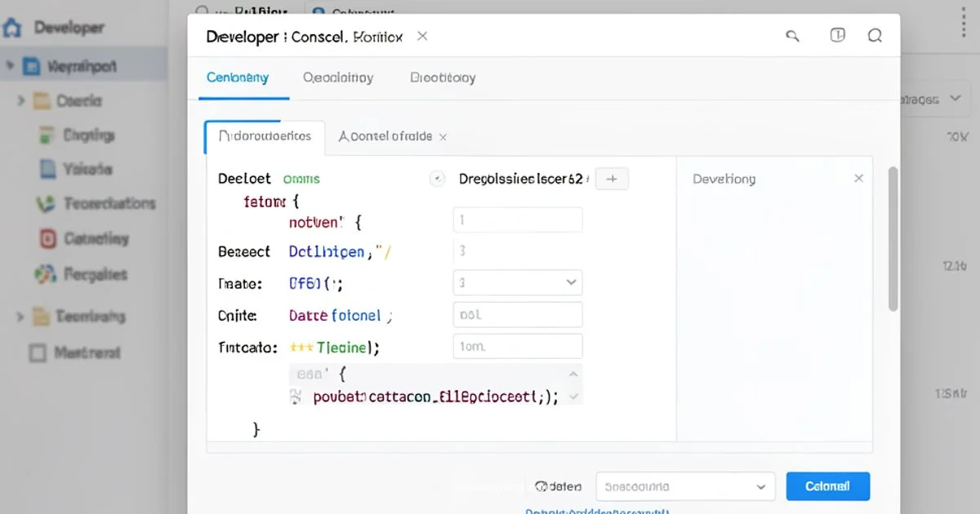Open the history clock icon in dialog header

875,36
